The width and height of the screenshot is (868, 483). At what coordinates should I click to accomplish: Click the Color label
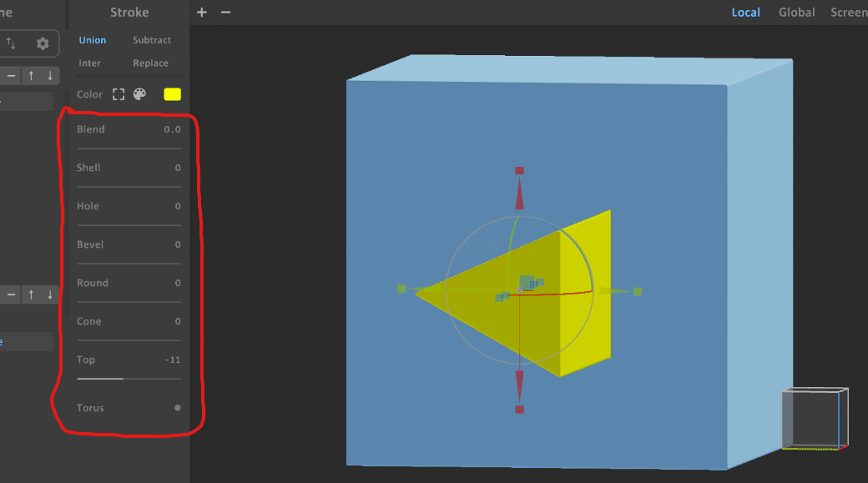click(x=89, y=94)
